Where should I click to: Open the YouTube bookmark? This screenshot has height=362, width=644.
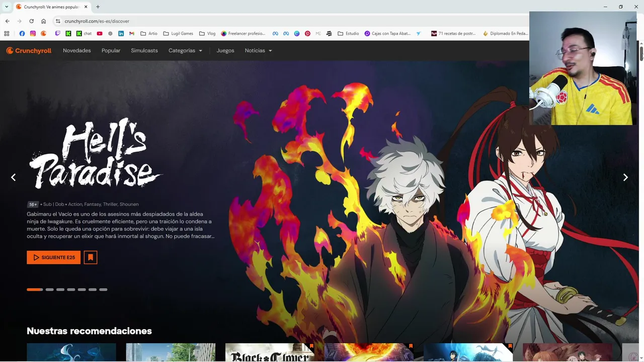click(100, 34)
